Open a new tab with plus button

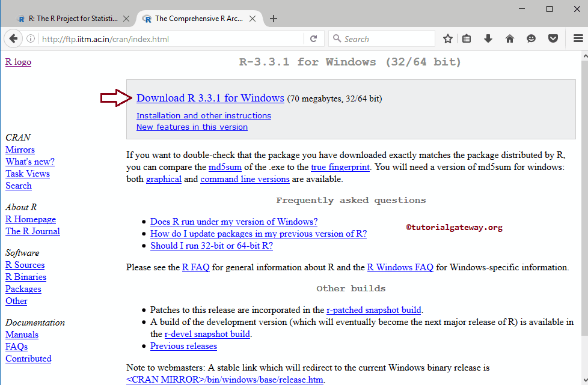274,19
